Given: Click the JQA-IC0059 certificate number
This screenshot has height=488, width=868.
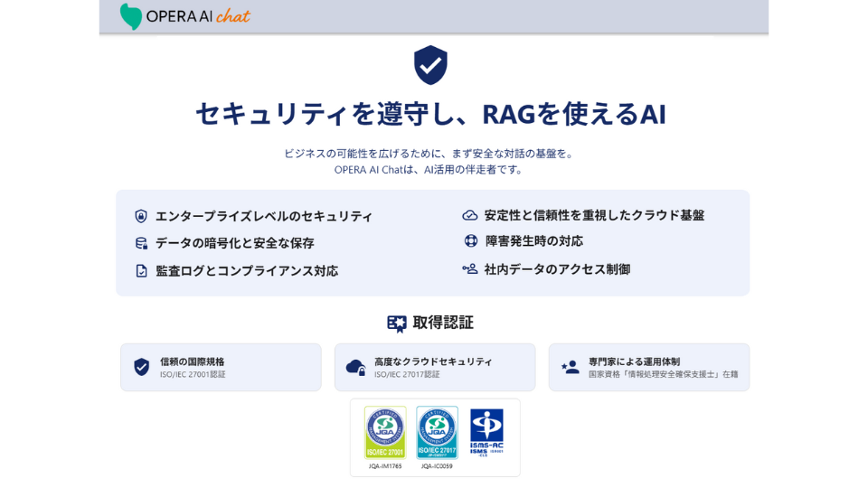Looking at the screenshot, I should pyautogui.click(x=437, y=466).
